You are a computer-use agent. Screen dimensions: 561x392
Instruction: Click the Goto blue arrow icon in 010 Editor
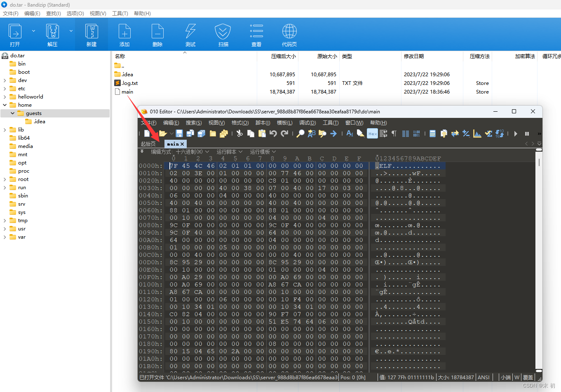(x=333, y=133)
